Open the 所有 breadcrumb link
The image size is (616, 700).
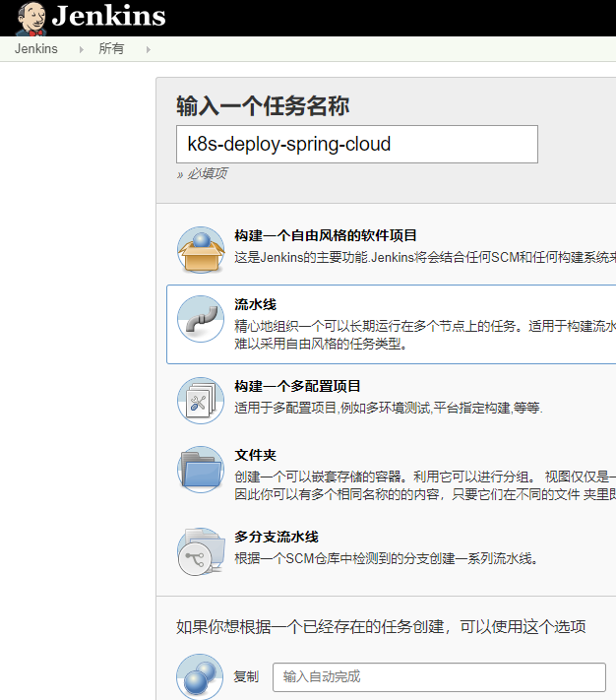(x=111, y=48)
